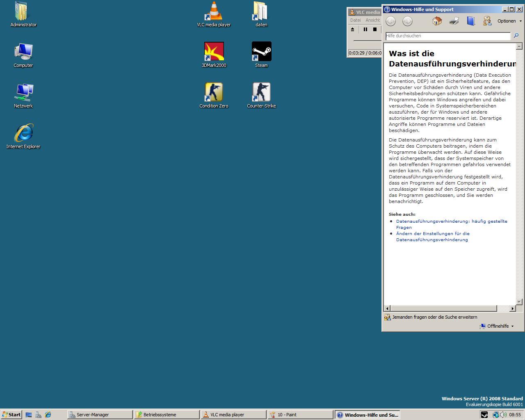Open the Offlinehilfe dropdown menu
Viewport: 525px width, 420px height.
(x=498, y=326)
